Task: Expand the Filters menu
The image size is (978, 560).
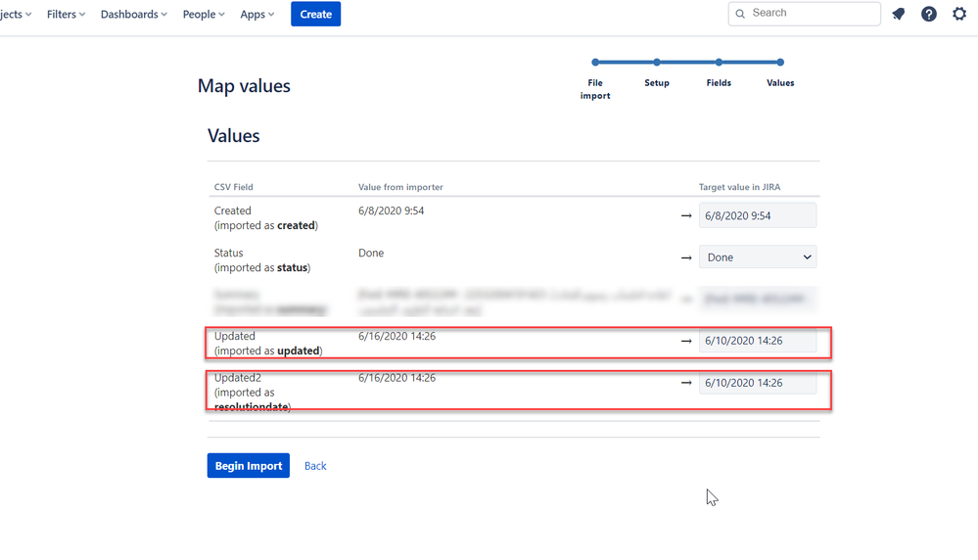Action: [66, 14]
